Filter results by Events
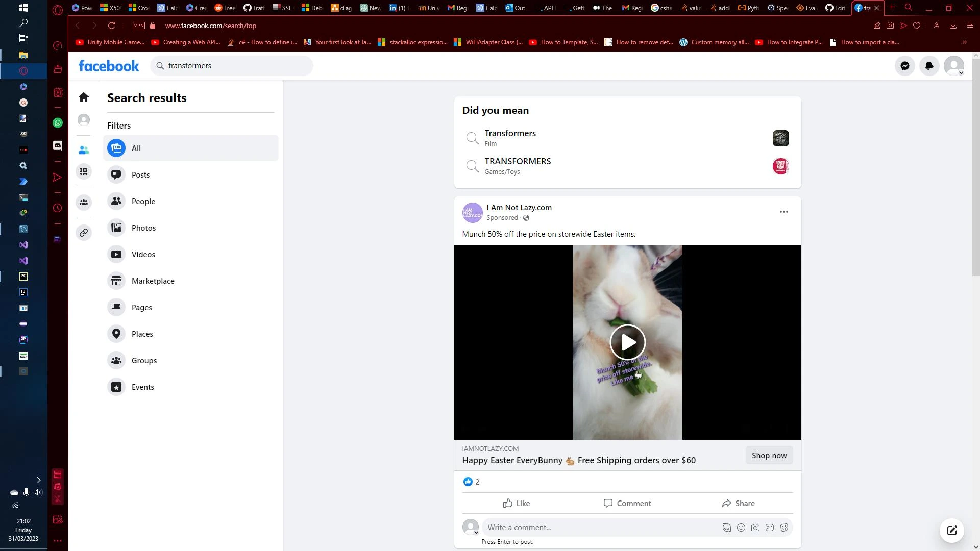Viewport: 980px width, 551px height. pos(191,387)
